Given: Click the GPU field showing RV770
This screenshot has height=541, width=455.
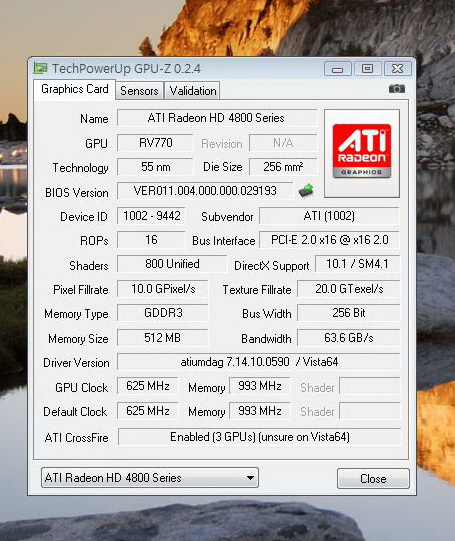Looking at the screenshot, I should coord(155,143).
